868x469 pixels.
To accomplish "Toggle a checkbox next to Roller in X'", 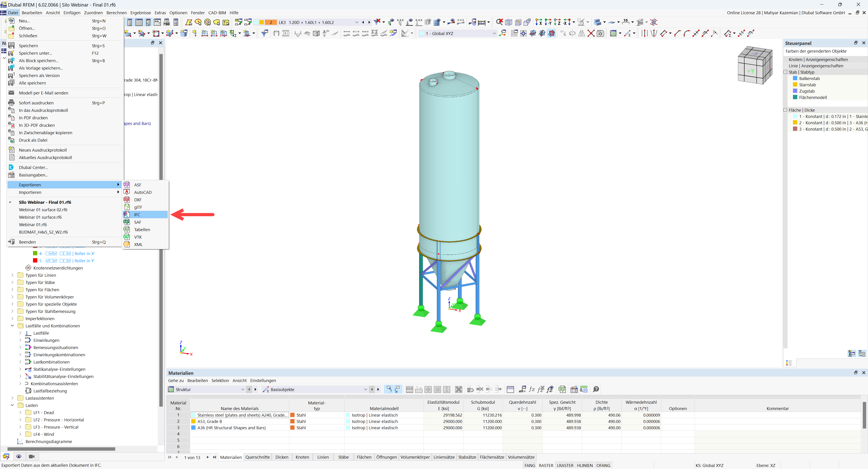I will pyautogui.click(x=47, y=253).
